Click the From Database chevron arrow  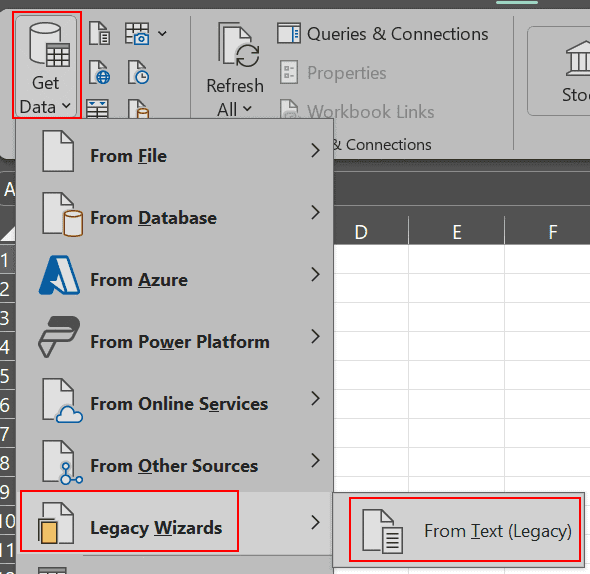315,213
